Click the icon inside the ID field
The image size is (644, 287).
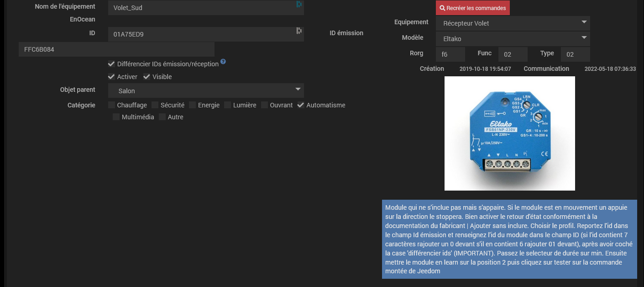coord(299,31)
